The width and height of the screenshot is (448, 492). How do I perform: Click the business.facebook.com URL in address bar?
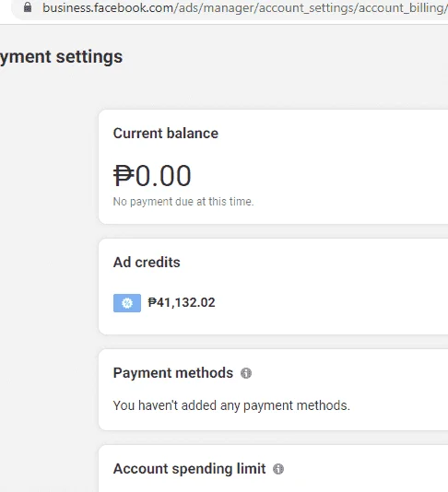pos(245,8)
